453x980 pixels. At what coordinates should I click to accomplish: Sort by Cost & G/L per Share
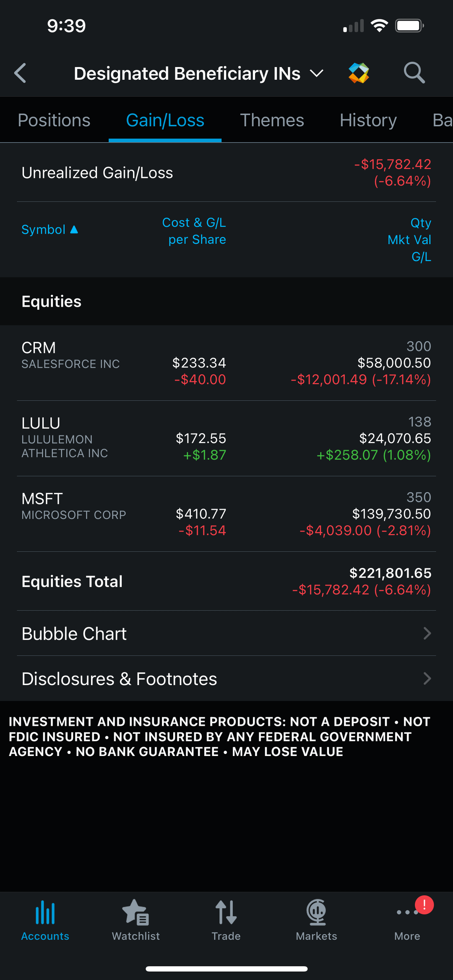[194, 231]
